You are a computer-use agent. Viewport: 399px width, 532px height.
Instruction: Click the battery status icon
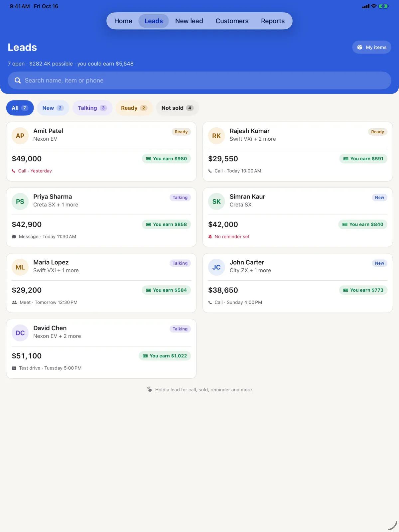coord(383,6)
